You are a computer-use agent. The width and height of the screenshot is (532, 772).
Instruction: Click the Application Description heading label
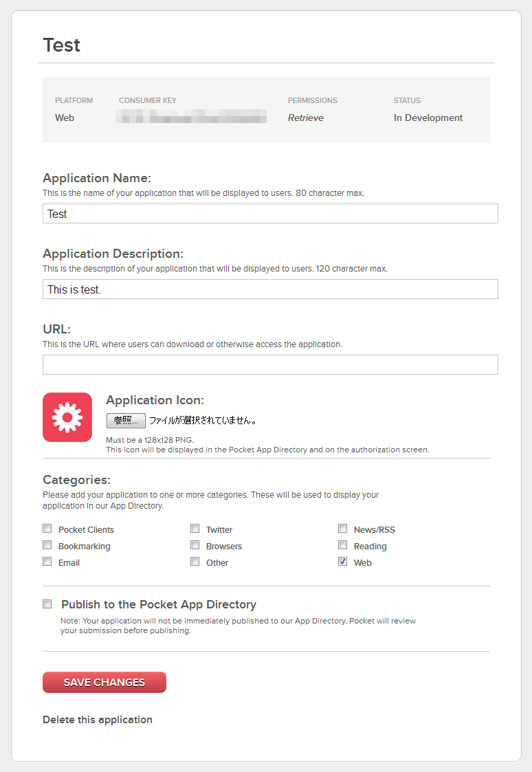pos(113,254)
